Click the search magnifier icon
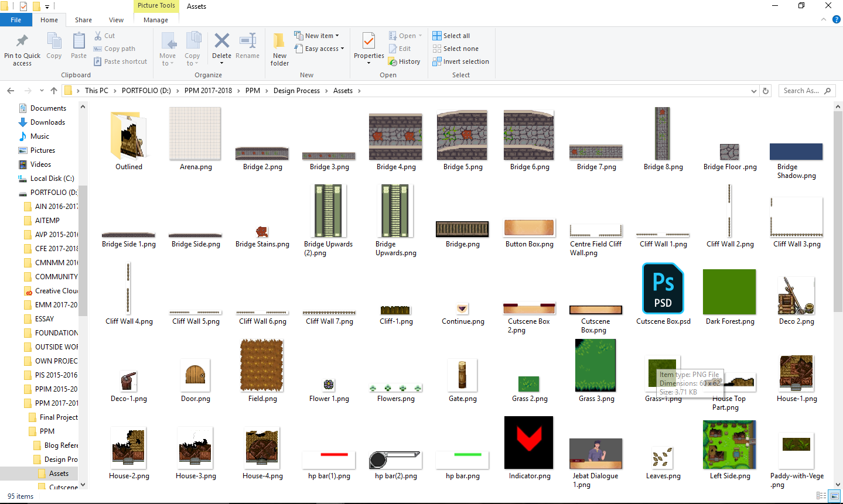Viewport: 843px width, 504px height. pos(827,91)
